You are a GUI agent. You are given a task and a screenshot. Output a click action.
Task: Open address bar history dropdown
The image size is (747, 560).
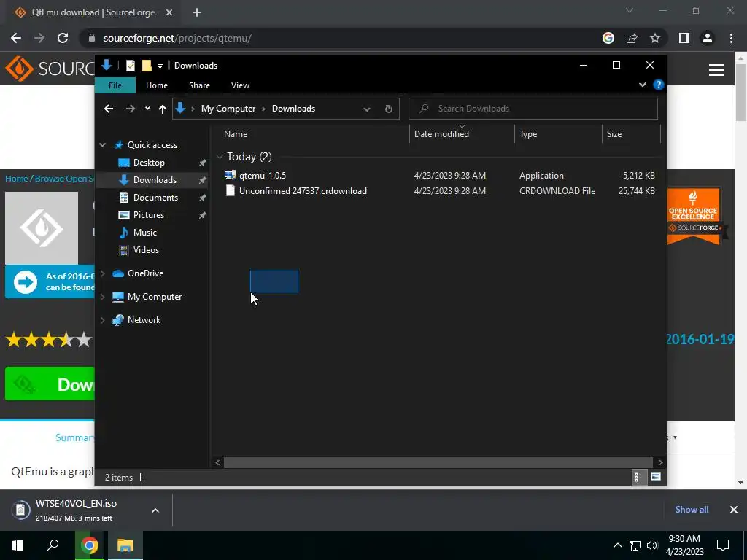pos(367,109)
